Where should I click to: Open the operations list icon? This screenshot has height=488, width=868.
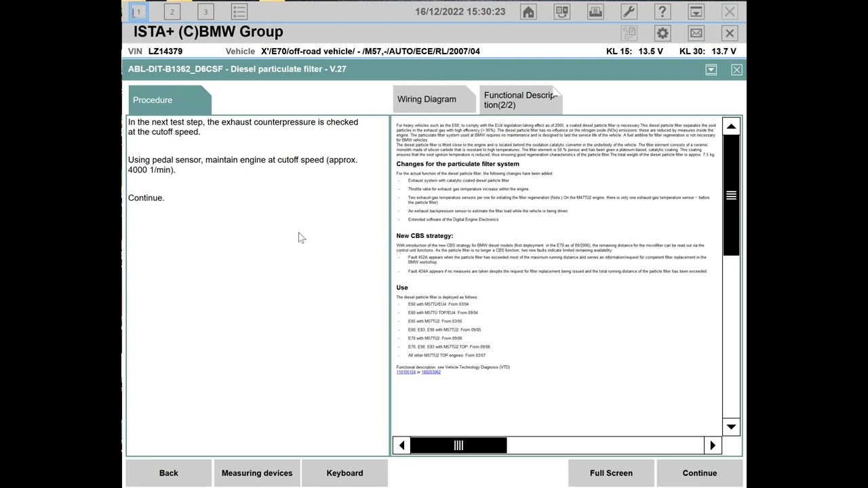click(239, 12)
